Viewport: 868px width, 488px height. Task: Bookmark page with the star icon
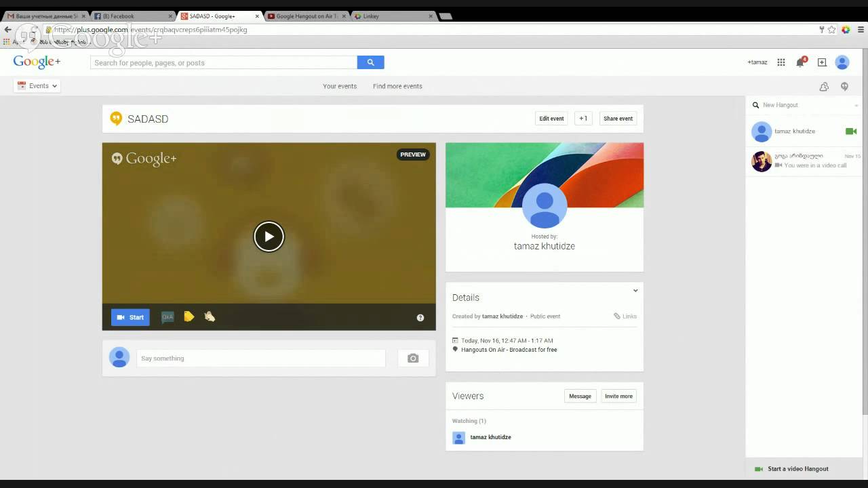pyautogui.click(x=831, y=30)
